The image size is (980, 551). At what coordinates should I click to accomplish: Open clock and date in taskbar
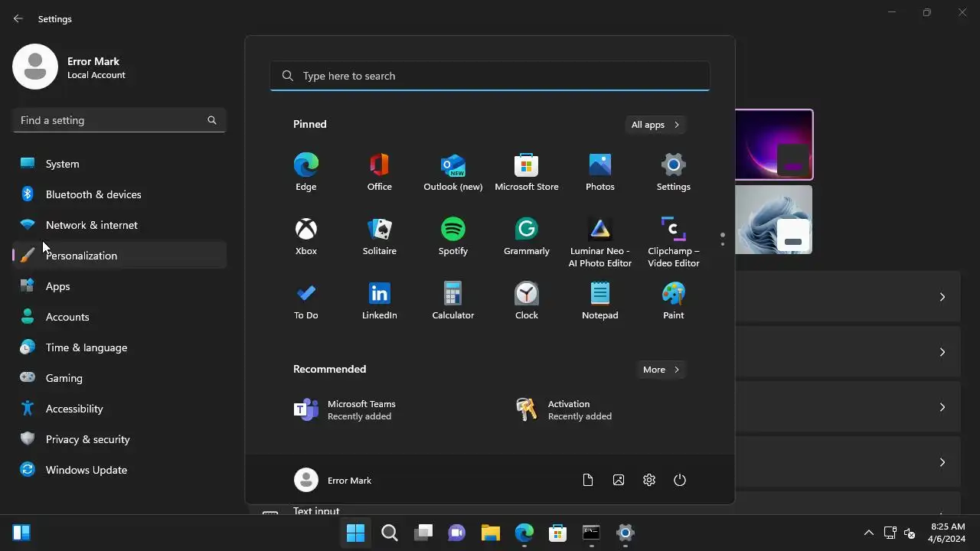[947, 533]
